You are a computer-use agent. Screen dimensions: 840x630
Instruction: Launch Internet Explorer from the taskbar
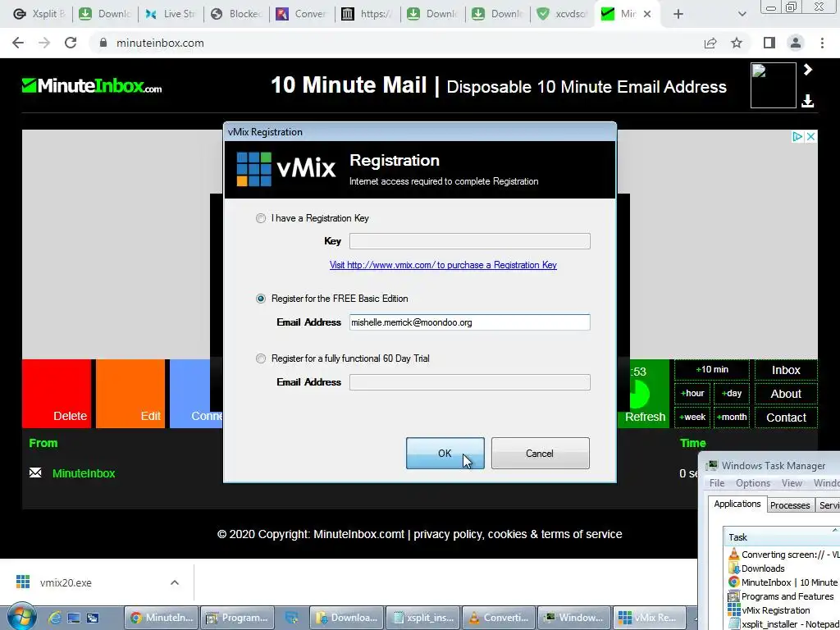tap(54, 618)
